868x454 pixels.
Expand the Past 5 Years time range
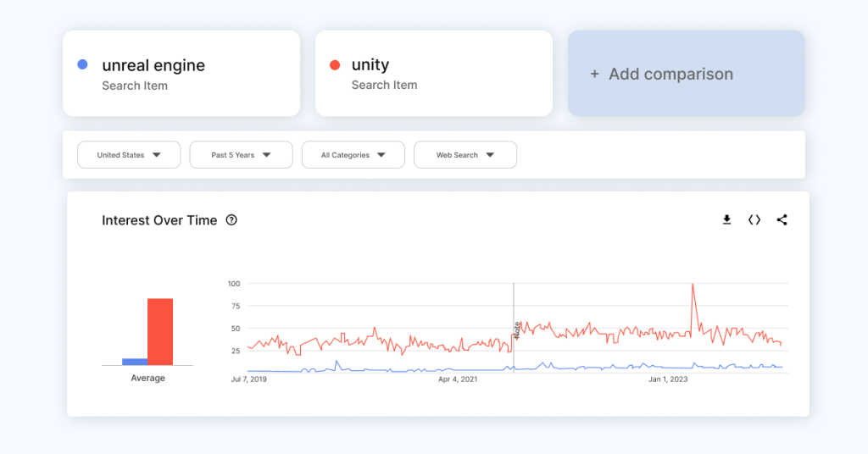pyautogui.click(x=241, y=155)
